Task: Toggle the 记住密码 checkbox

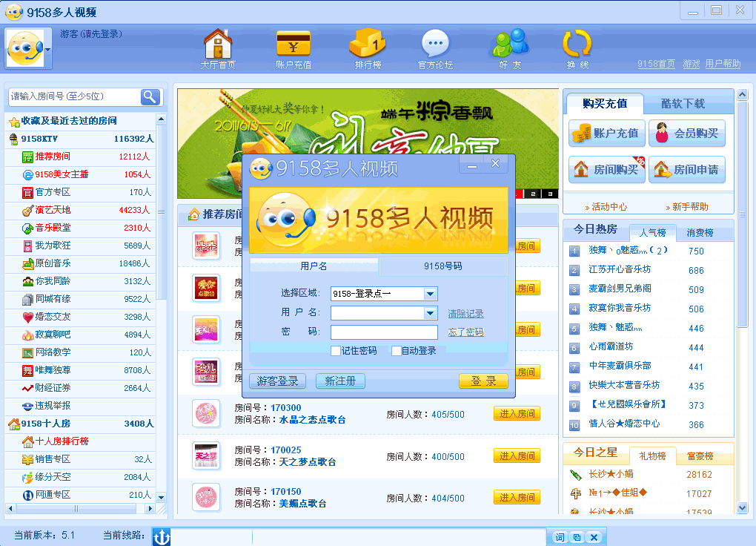Action: tap(336, 351)
